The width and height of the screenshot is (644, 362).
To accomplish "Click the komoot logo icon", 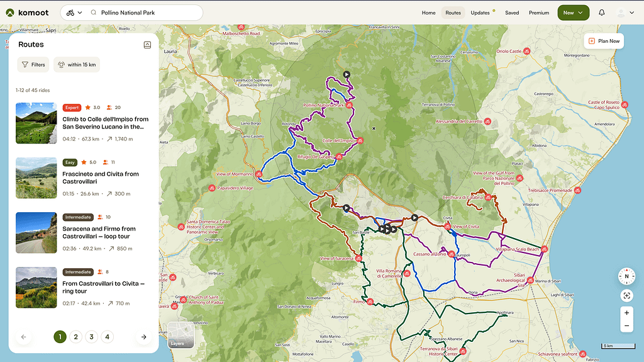I will point(10,13).
